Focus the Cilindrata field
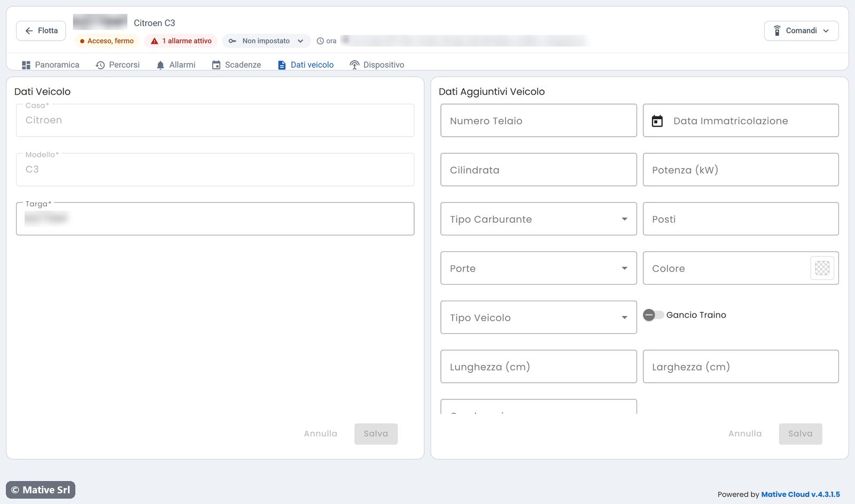The height and width of the screenshot is (504, 855). (539, 170)
